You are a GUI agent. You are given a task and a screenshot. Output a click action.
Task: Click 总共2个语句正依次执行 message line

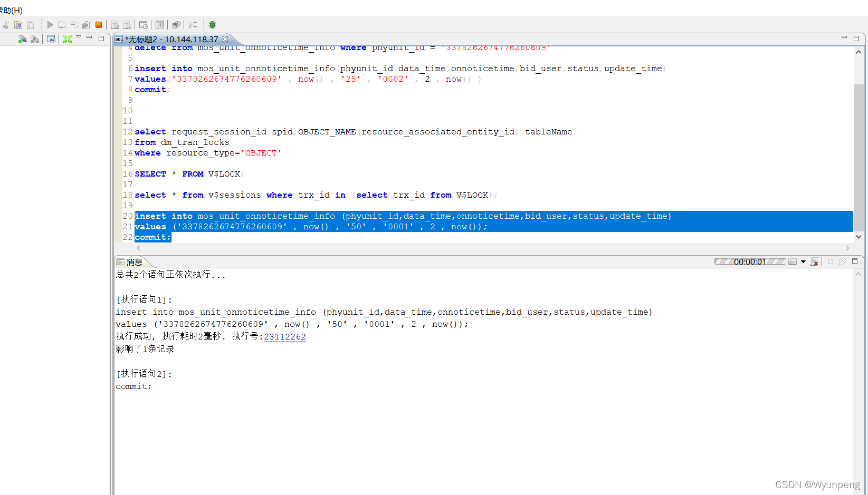pyautogui.click(x=170, y=275)
